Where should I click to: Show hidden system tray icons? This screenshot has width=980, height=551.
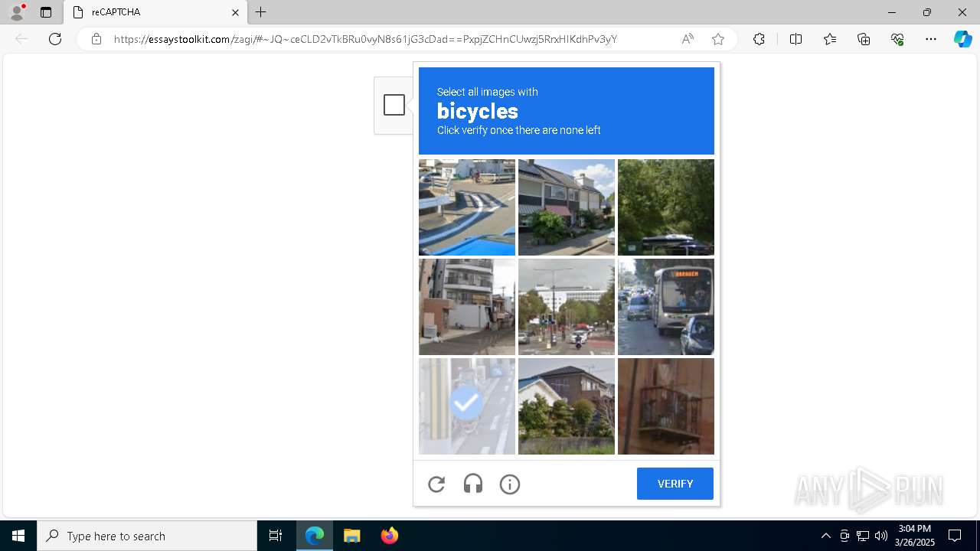(x=825, y=536)
